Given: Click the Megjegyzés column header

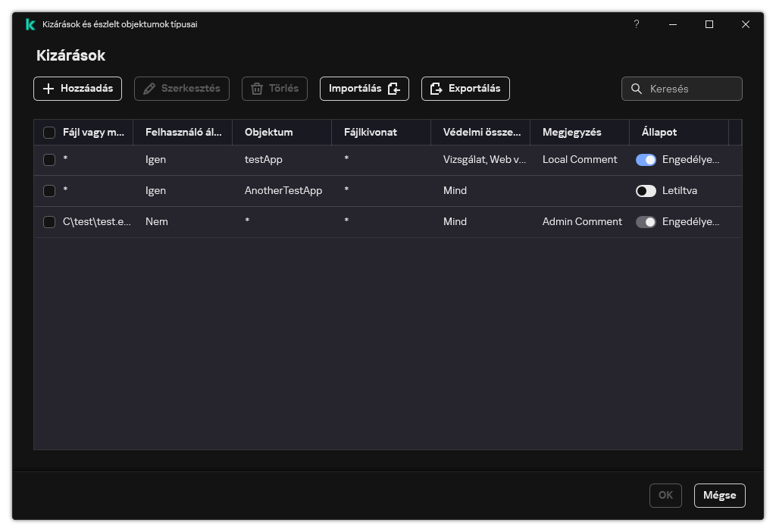Looking at the screenshot, I should [x=571, y=132].
